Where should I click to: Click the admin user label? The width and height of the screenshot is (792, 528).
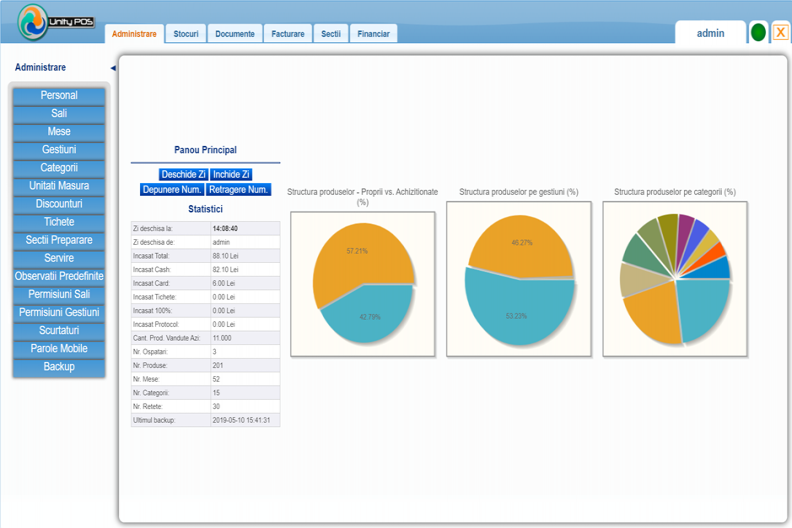click(710, 33)
